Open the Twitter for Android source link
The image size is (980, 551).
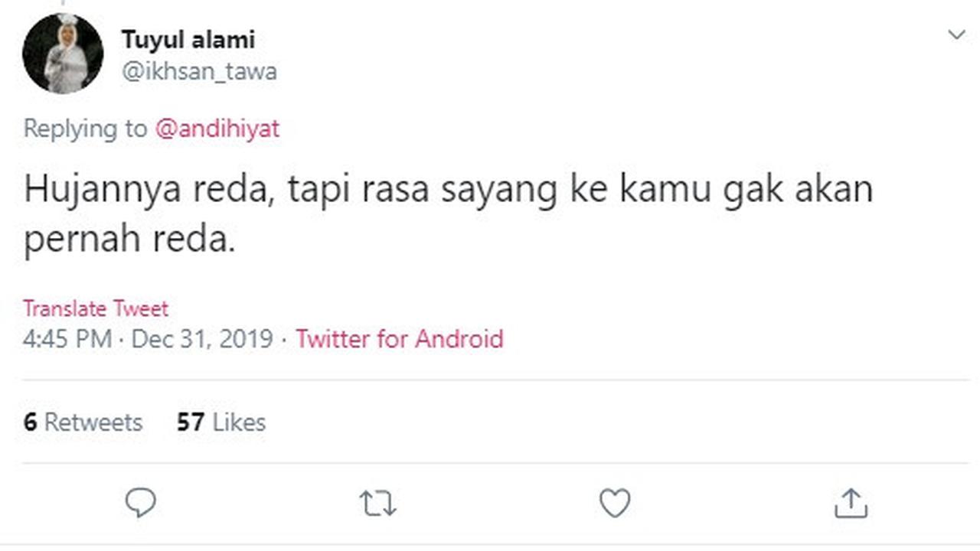click(400, 338)
